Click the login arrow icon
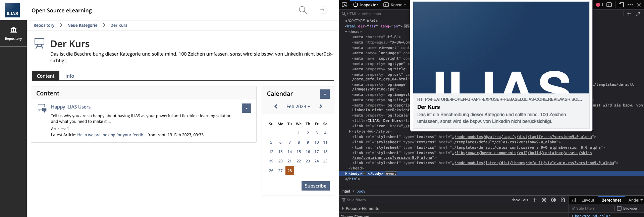The height and width of the screenshot is (217, 644). pos(323,10)
